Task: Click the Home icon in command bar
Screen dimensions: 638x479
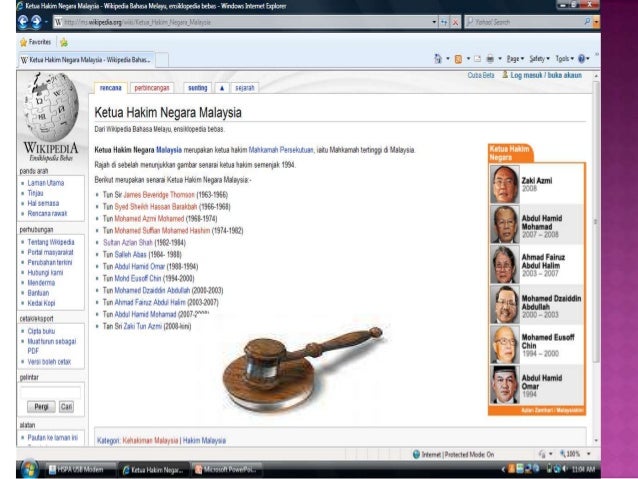Action: pyautogui.click(x=437, y=59)
